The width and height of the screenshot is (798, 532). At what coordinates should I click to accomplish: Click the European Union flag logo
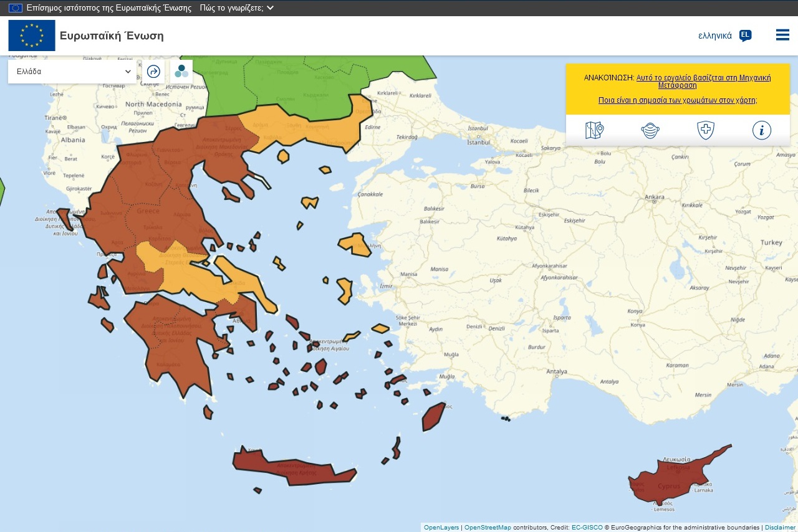[x=32, y=36]
